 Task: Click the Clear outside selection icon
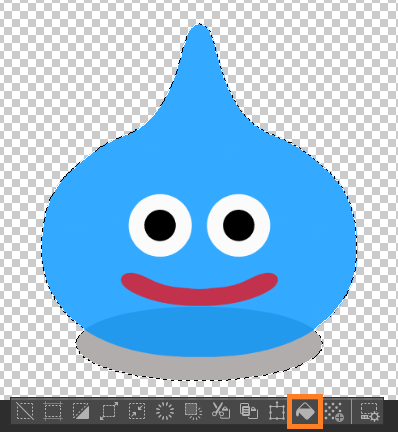[x=193, y=411]
